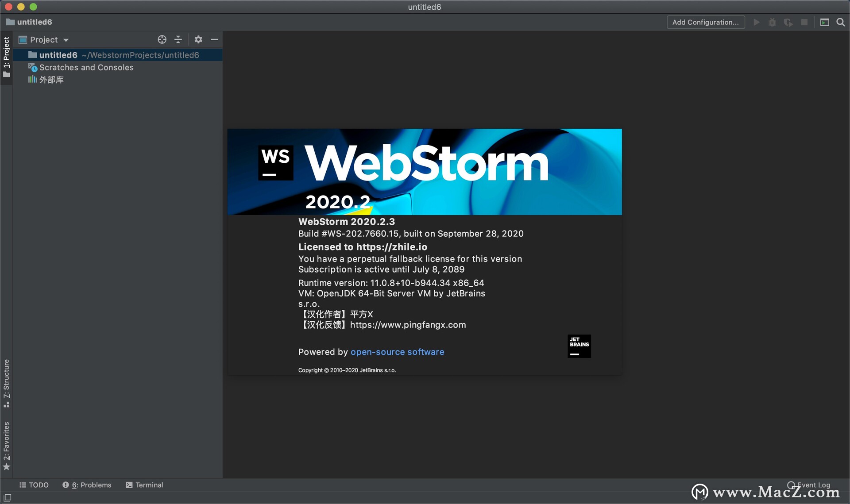Click the locate target icon in Project panel
The width and height of the screenshot is (850, 504).
(x=162, y=40)
